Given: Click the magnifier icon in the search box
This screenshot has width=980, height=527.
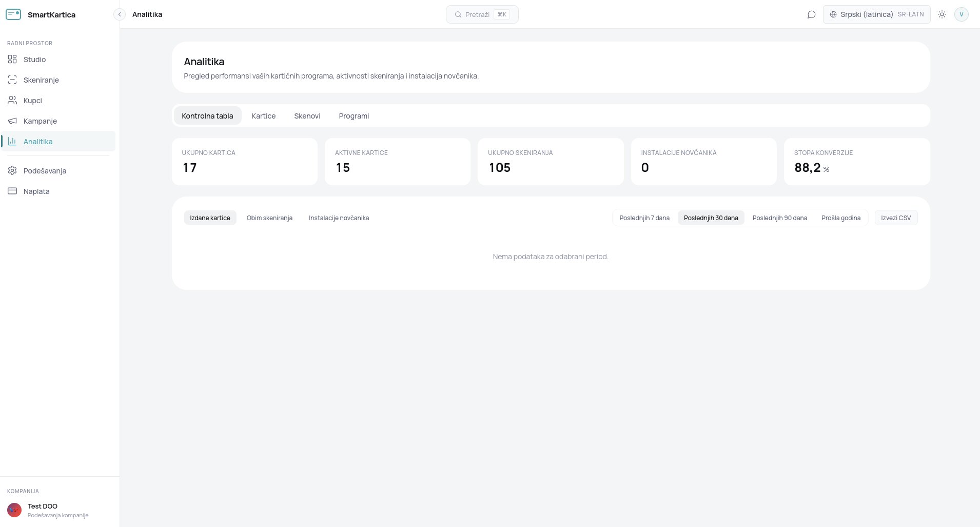Looking at the screenshot, I should coord(458,14).
